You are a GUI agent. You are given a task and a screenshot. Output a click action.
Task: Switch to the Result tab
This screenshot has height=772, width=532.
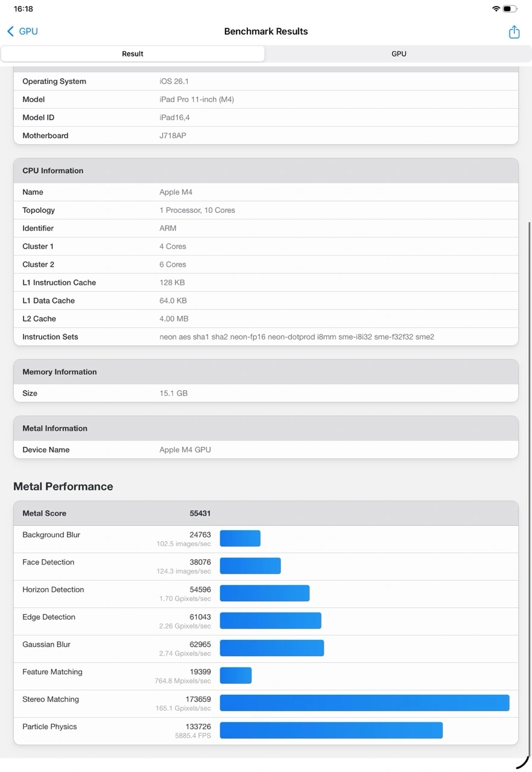[133, 54]
